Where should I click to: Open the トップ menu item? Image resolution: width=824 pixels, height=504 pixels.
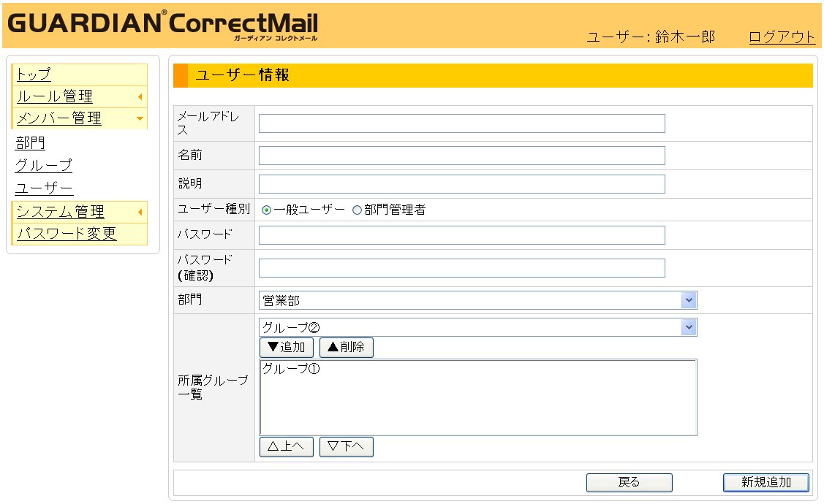pyautogui.click(x=34, y=74)
